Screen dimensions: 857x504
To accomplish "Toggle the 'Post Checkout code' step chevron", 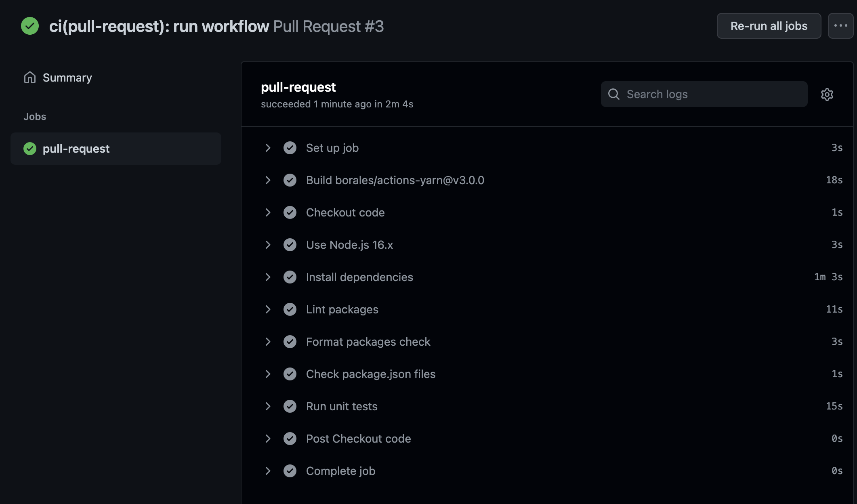I will [269, 437].
